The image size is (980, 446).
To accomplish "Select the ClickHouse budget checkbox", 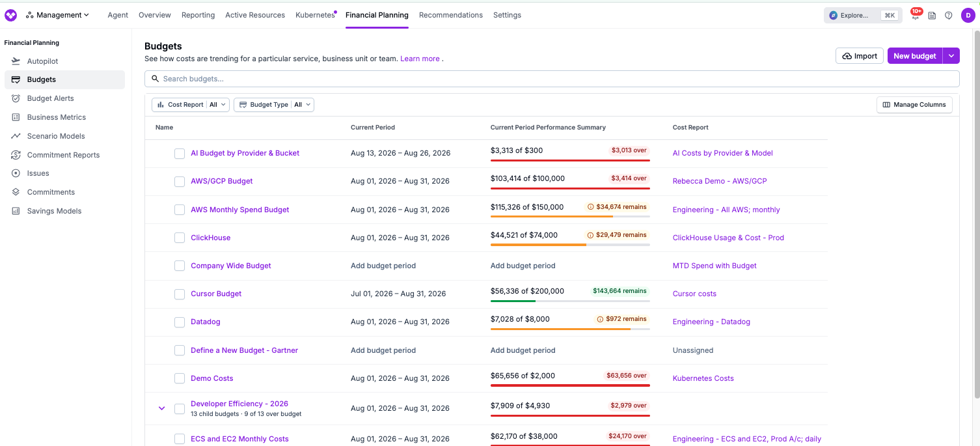I will pos(180,238).
